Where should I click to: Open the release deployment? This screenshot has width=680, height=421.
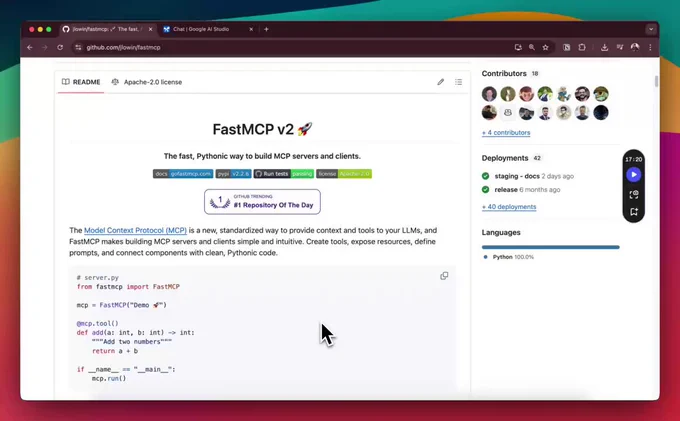pyautogui.click(x=506, y=189)
